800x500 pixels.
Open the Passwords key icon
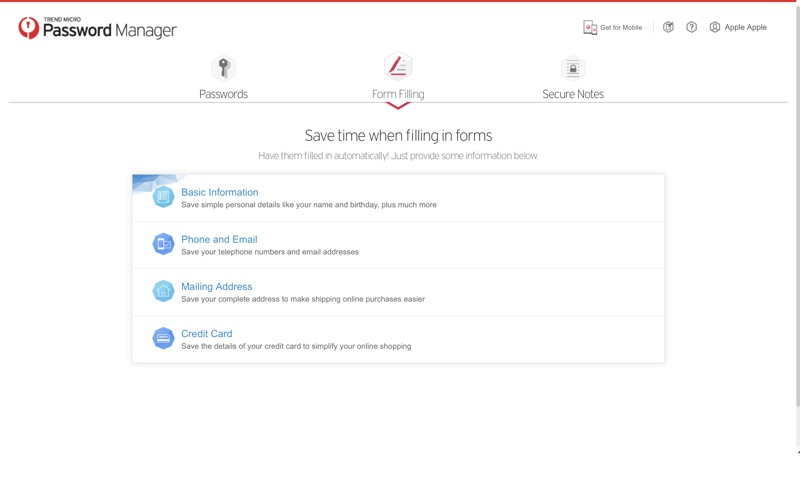coord(223,68)
